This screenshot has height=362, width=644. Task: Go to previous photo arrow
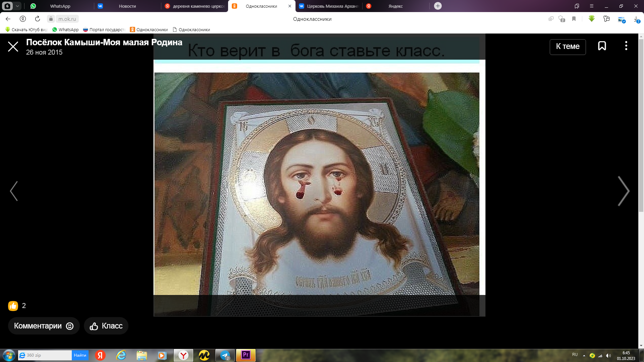(14, 191)
